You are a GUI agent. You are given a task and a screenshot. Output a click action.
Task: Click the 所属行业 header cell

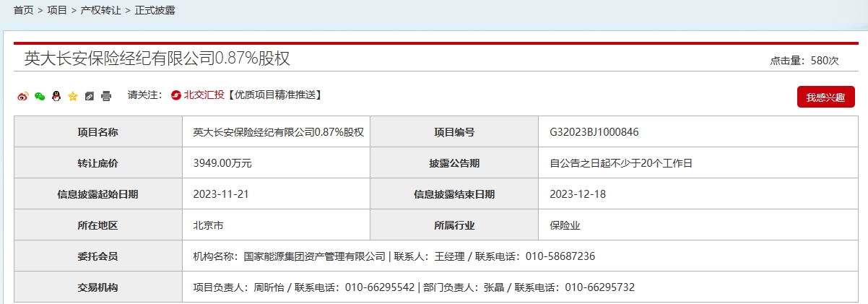pos(454,225)
